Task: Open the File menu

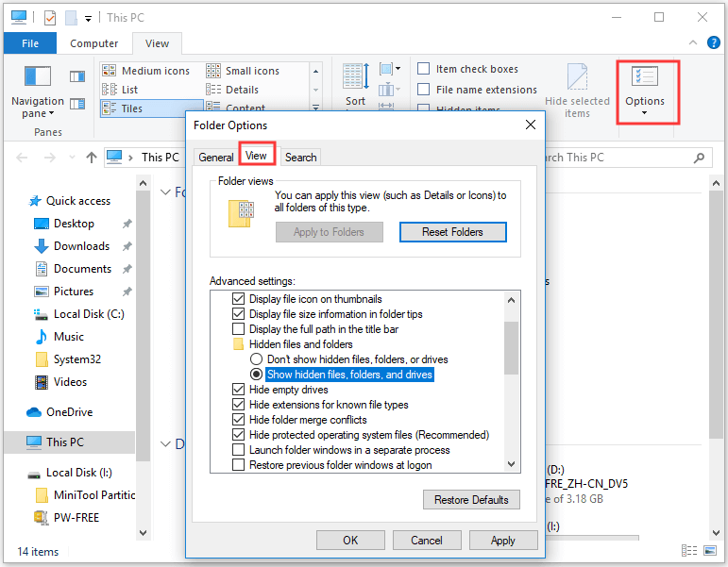Action: tap(30, 43)
